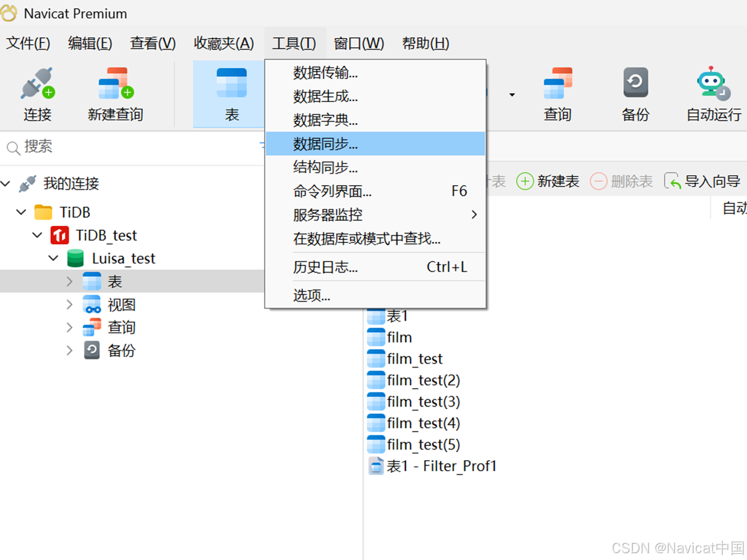Screen dimensions: 747x560
Task: Open the 服务器监控 submenu arrow
Action: [474, 215]
